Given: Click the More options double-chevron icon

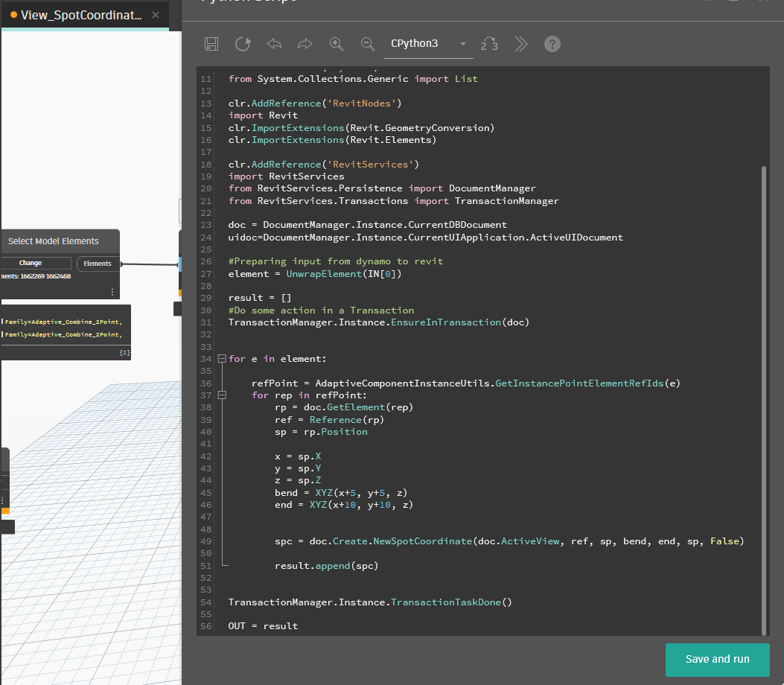Looking at the screenshot, I should pyautogui.click(x=520, y=44).
